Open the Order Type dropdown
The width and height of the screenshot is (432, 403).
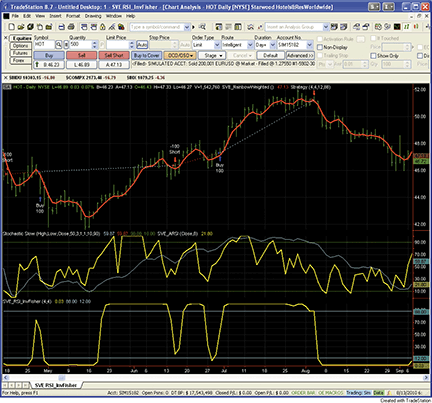point(217,45)
